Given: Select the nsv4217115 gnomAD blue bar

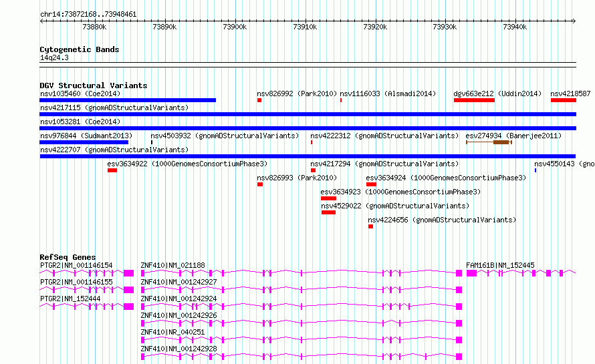Looking at the screenshot, I should (x=308, y=114).
